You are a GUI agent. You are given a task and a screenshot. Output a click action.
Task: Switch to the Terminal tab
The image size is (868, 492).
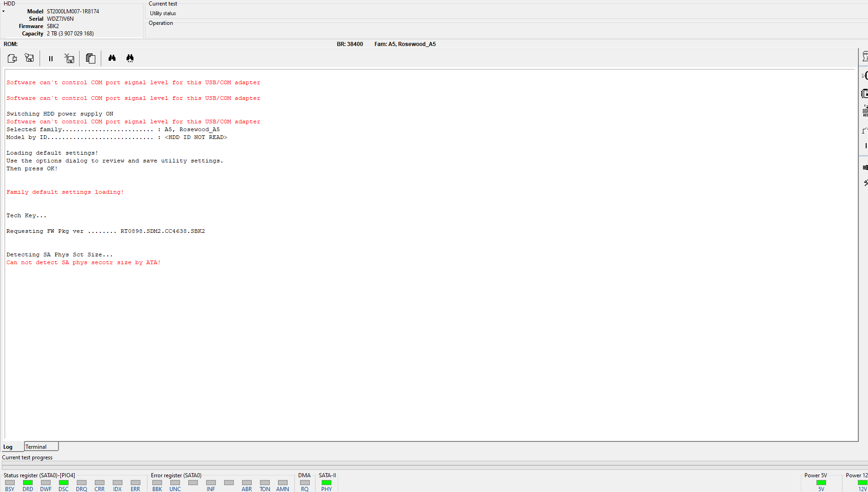pyautogui.click(x=41, y=446)
